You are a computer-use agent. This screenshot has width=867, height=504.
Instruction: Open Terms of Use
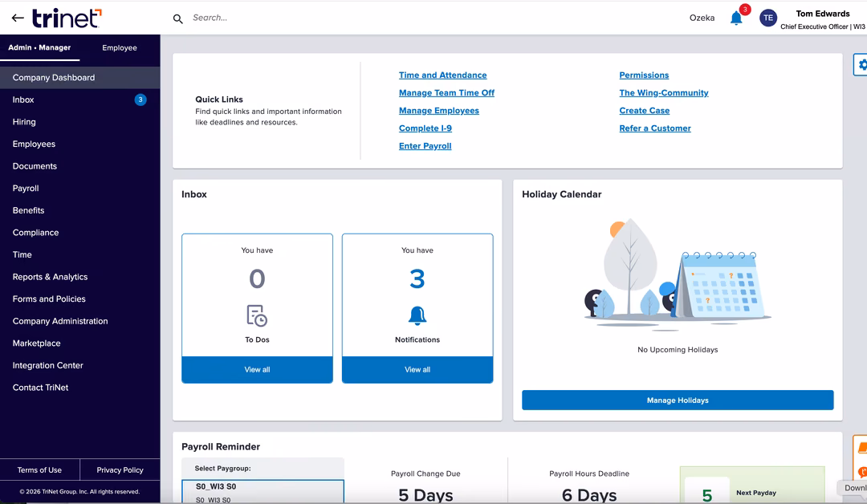pos(39,469)
